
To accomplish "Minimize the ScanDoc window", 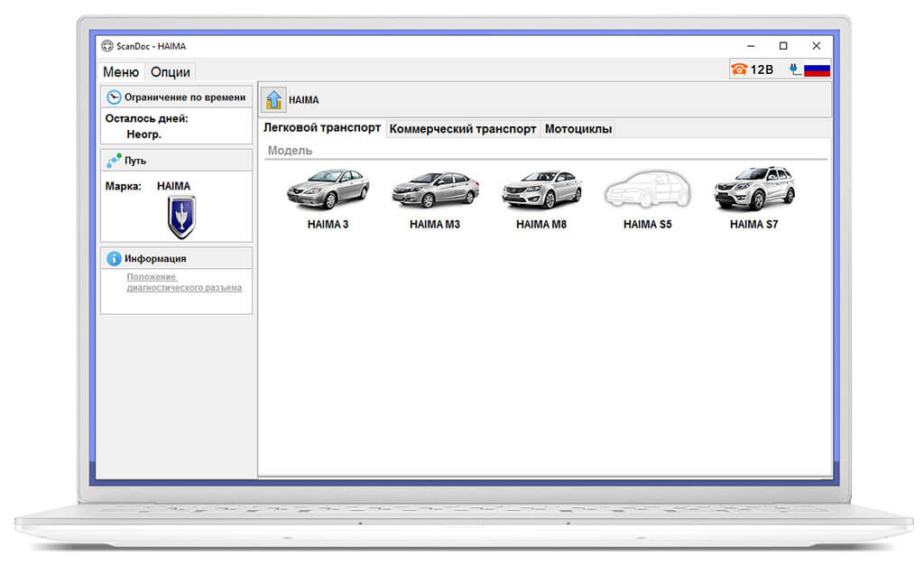I will coord(751,46).
